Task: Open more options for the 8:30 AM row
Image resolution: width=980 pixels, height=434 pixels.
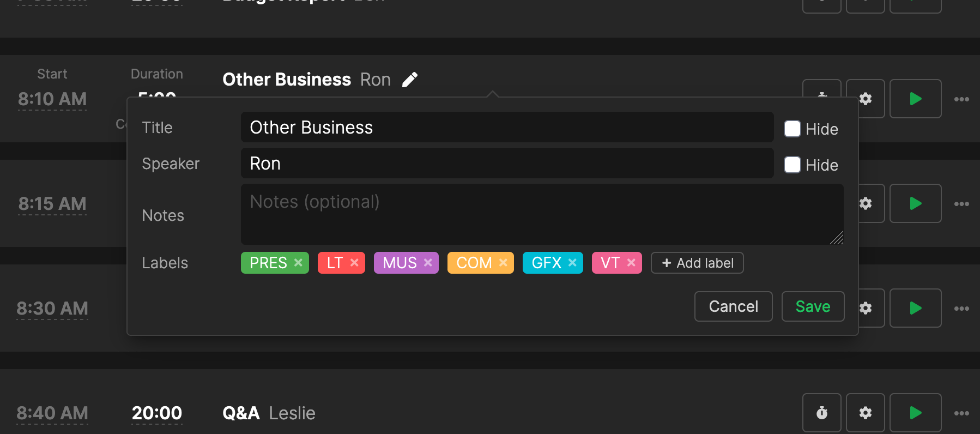Action: pyautogui.click(x=961, y=309)
